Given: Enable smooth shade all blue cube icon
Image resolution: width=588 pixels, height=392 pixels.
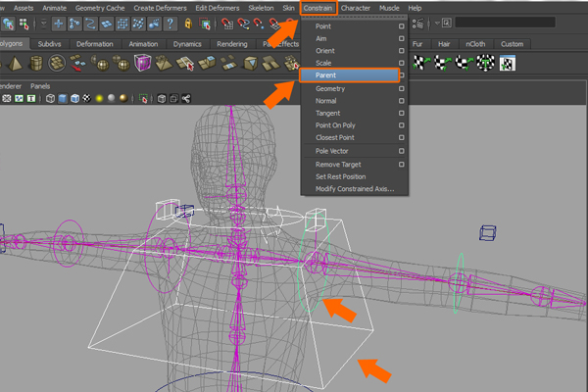Looking at the screenshot, I should [x=63, y=99].
